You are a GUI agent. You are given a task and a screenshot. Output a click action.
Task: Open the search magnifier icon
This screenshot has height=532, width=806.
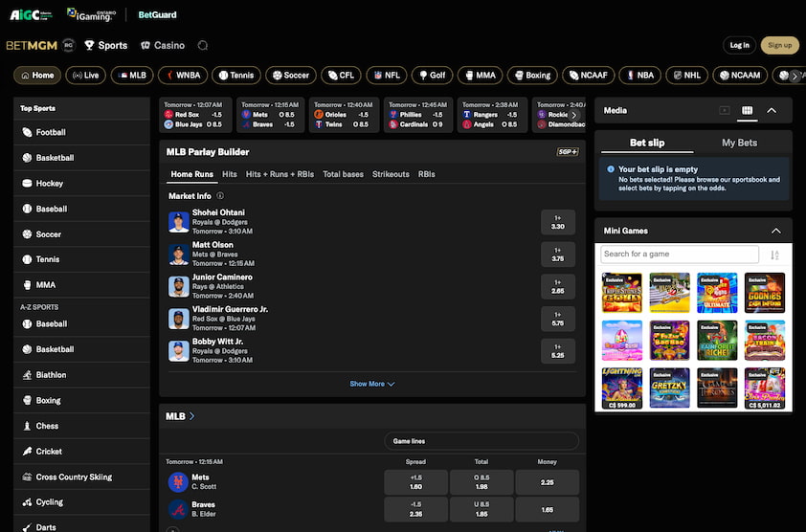tap(203, 46)
